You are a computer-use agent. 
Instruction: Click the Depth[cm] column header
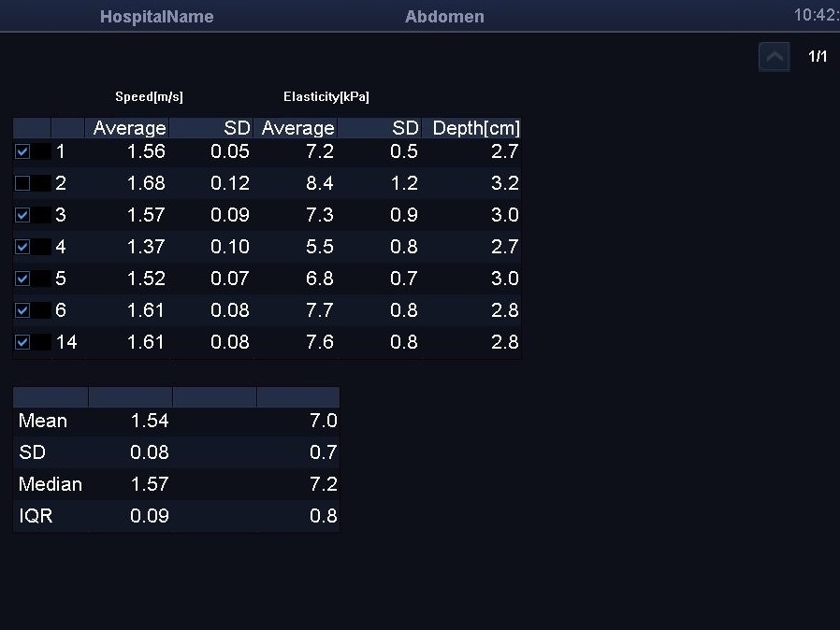(x=475, y=128)
